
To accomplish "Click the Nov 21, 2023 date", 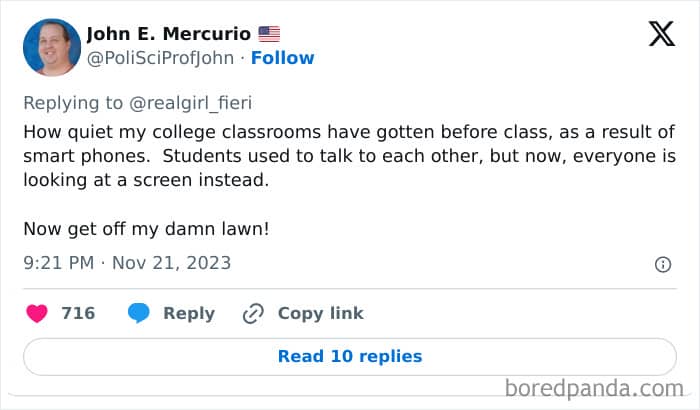I will tap(171, 263).
